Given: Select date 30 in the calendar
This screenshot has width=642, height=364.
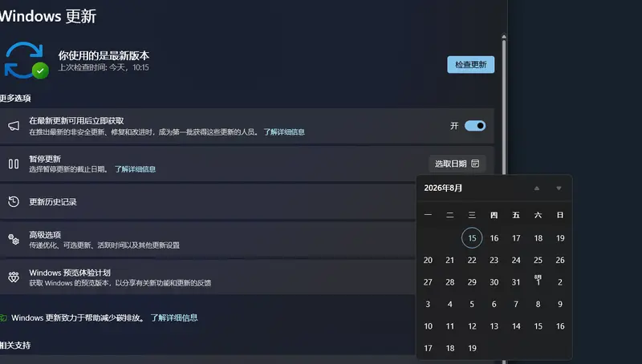Looking at the screenshot, I should coord(494,282).
